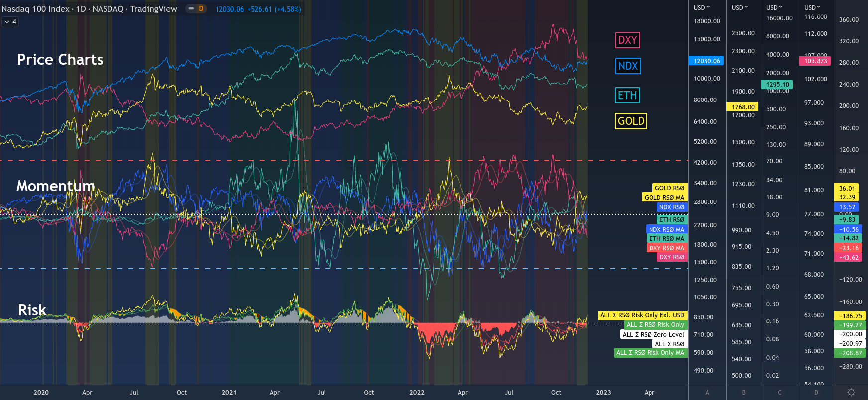Screen dimensions: 868x400
Task: Click the 12030.06 NDX price tag
Action: coord(706,61)
